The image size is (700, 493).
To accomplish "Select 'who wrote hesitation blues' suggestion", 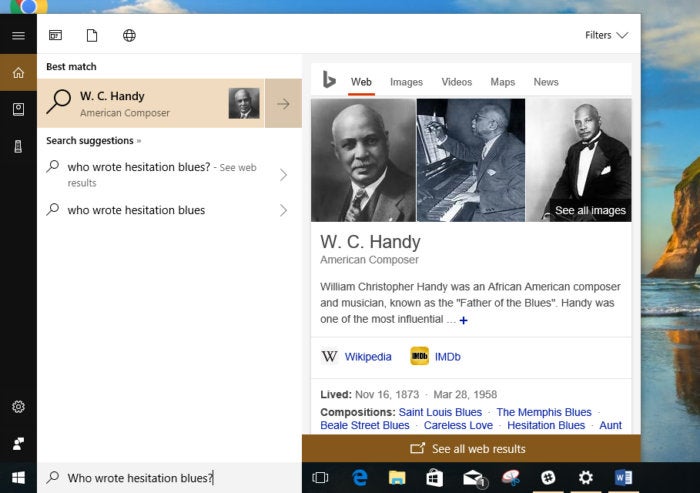I will pos(136,210).
